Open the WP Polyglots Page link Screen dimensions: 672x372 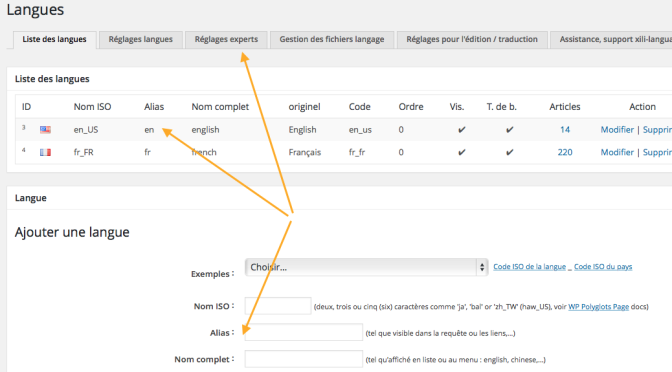pos(598,306)
